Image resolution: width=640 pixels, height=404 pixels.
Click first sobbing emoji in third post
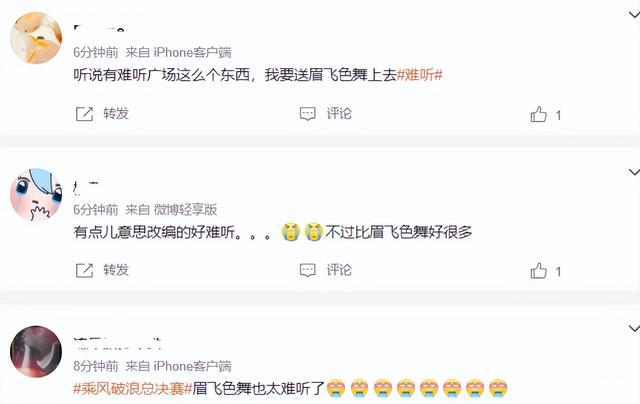click(336, 388)
